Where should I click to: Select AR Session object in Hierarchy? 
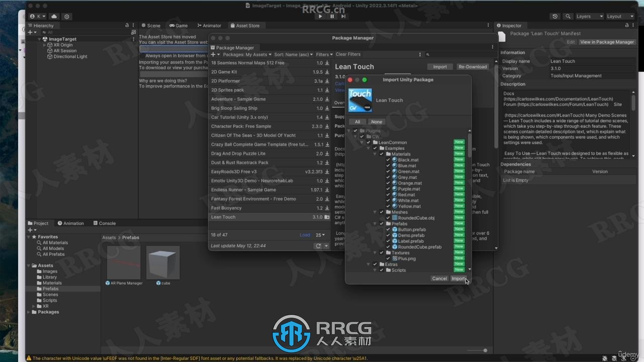65,51
